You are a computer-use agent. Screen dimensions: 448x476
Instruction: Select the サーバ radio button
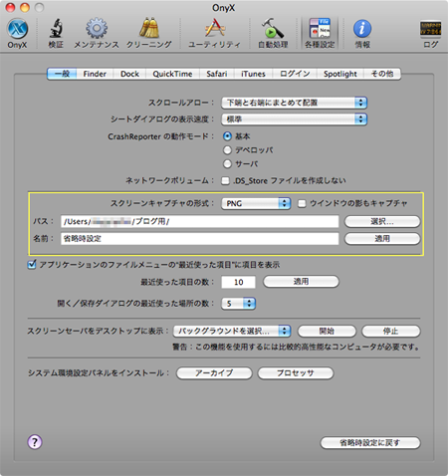[227, 163]
